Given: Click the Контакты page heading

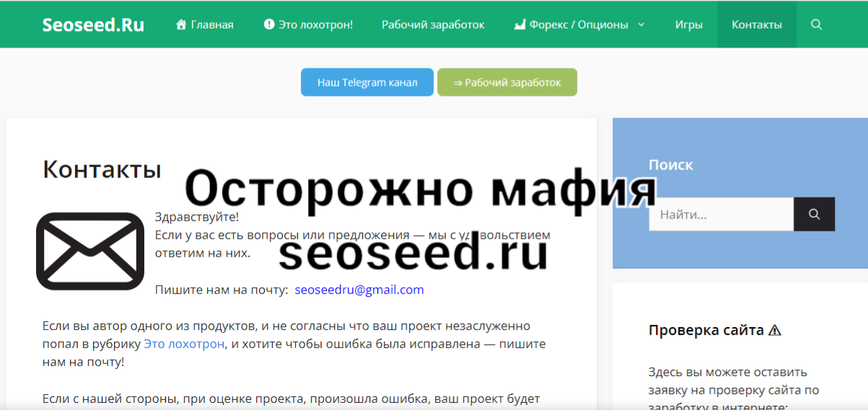Looking at the screenshot, I should 102,169.
